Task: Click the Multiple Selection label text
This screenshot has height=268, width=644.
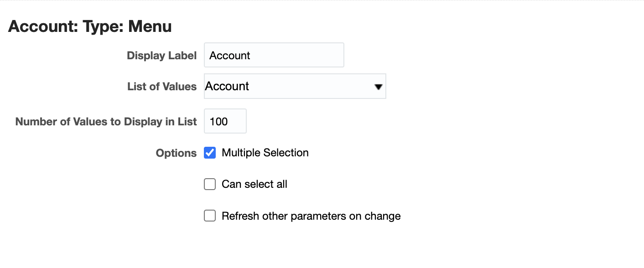Action: coord(265,152)
